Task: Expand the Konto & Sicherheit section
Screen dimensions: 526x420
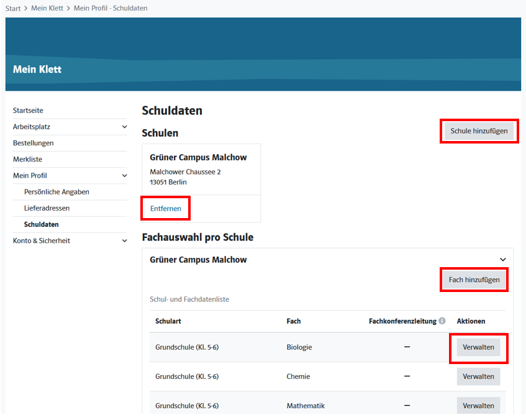Action: click(124, 240)
